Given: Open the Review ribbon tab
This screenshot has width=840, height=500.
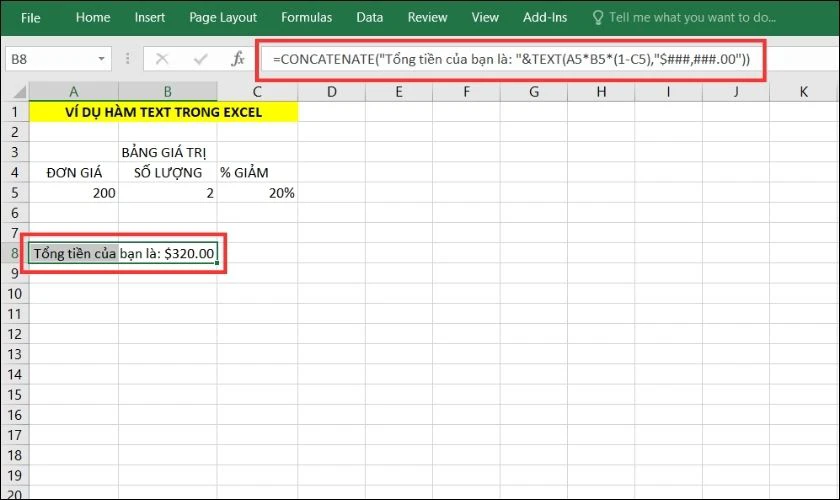Looking at the screenshot, I should point(427,18).
